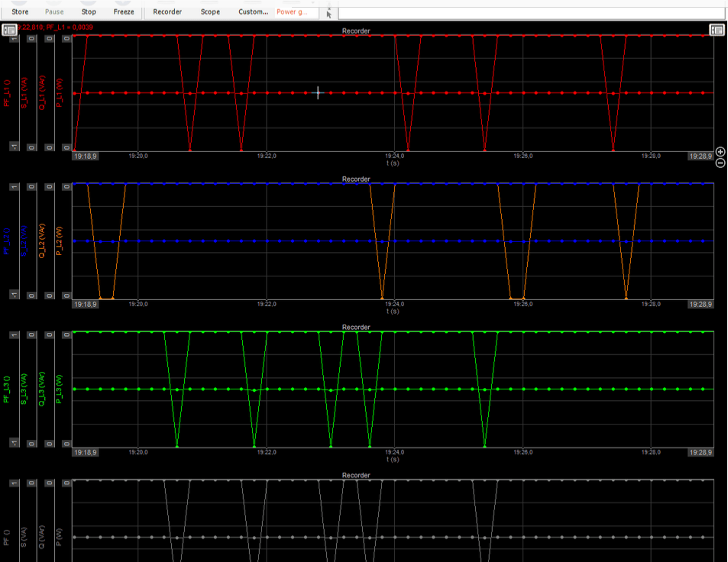Click the t (s) label under the L1 chart

pyautogui.click(x=393, y=163)
